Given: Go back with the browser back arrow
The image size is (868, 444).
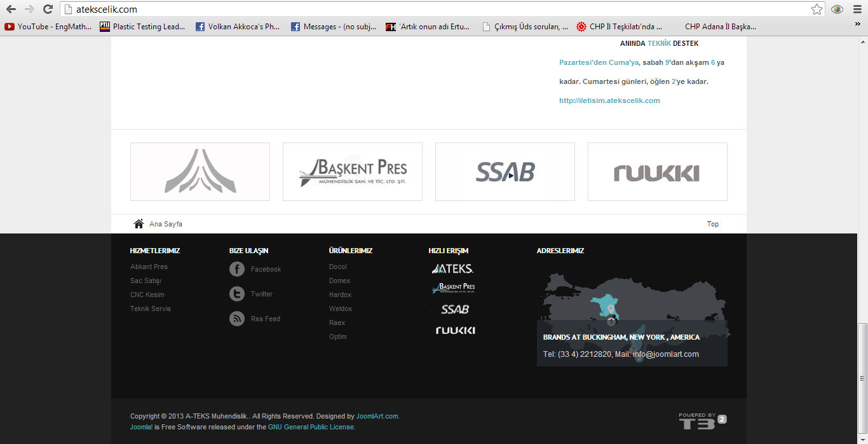Looking at the screenshot, I should (11, 10).
